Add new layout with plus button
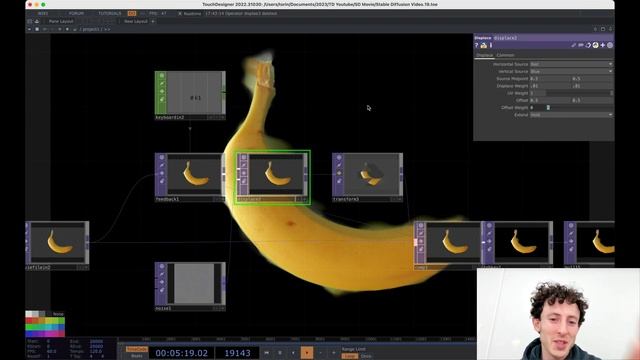The image size is (640, 360). pyautogui.click(x=153, y=21)
